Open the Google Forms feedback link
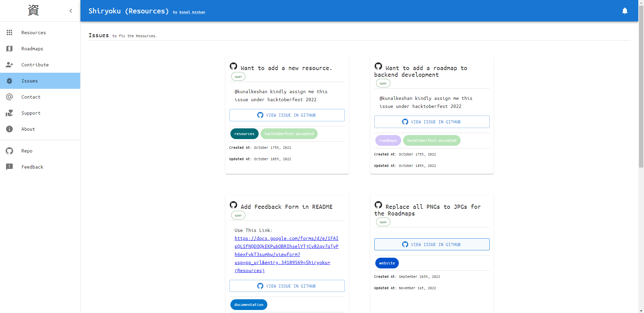This screenshot has width=644, height=313. coord(286,254)
